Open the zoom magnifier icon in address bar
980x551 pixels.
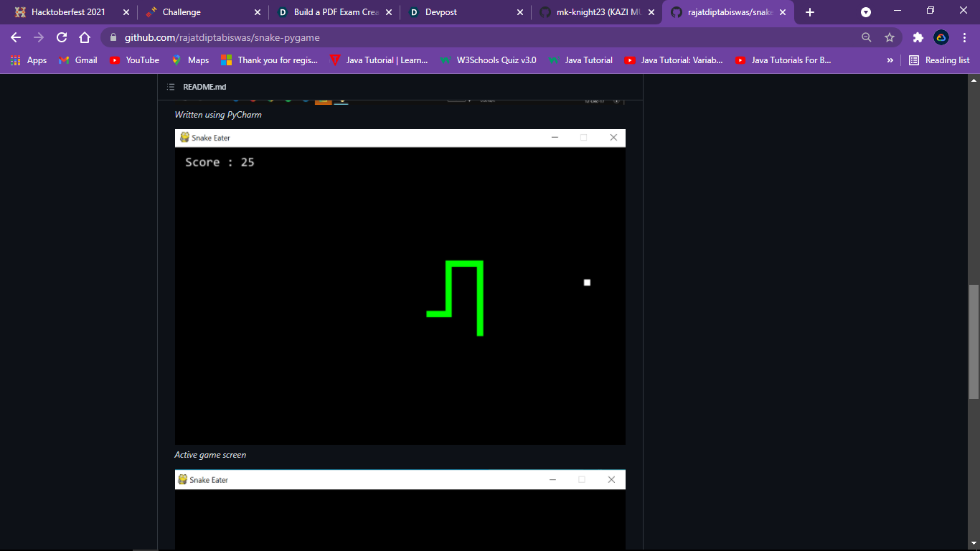point(867,37)
